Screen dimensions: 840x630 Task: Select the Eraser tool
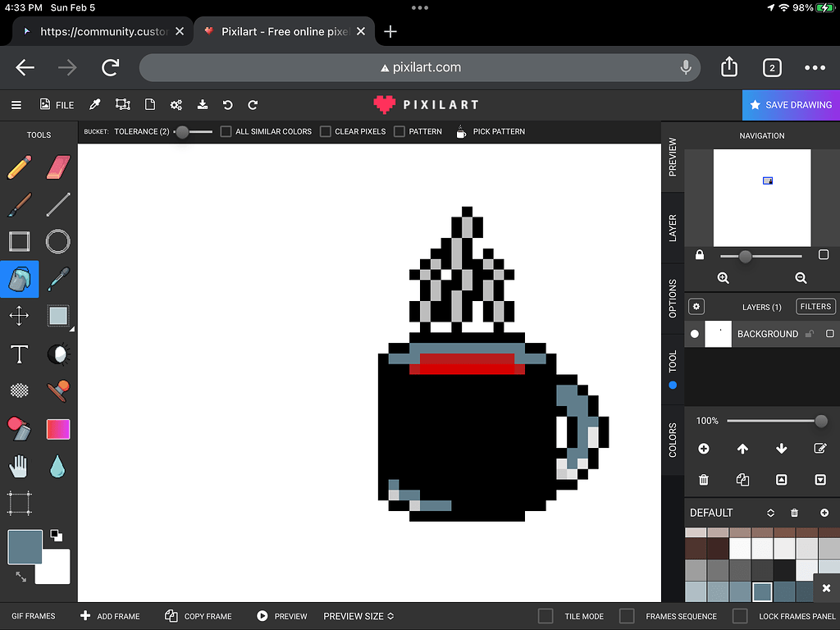tap(57, 167)
